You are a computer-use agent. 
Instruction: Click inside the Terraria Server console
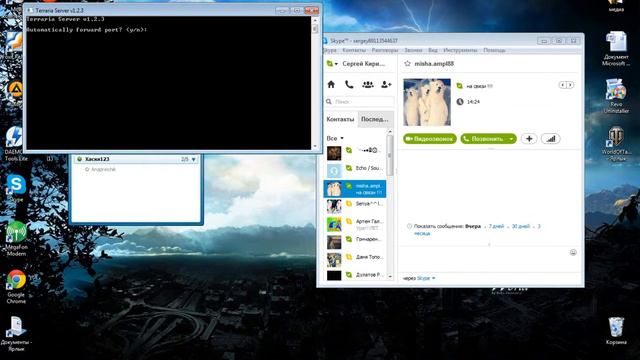169,83
